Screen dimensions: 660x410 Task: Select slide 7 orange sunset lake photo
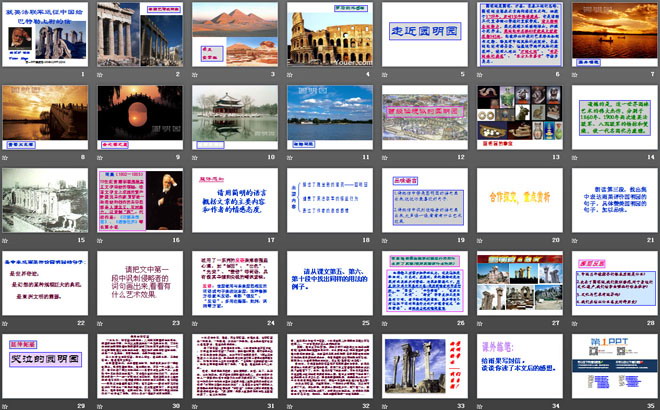615,34
